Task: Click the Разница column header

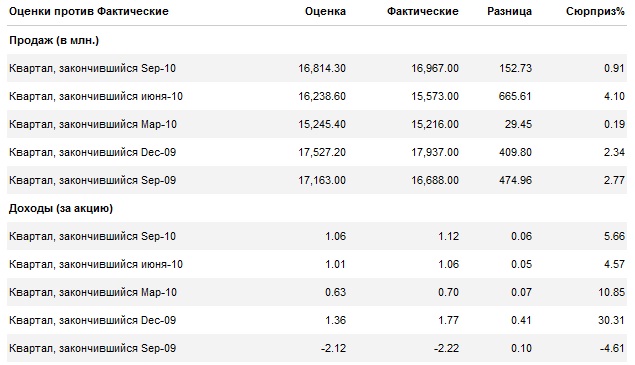Action: tap(509, 11)
